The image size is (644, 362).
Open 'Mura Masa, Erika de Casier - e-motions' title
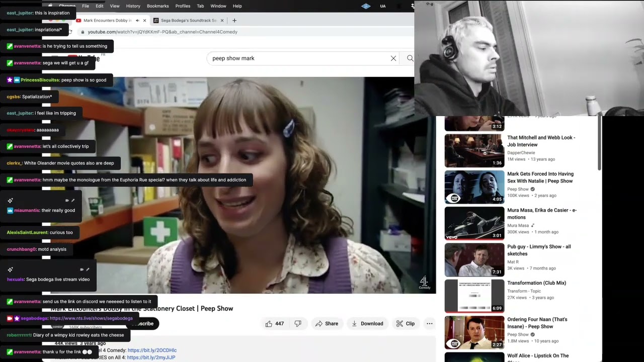pos(542,214)
